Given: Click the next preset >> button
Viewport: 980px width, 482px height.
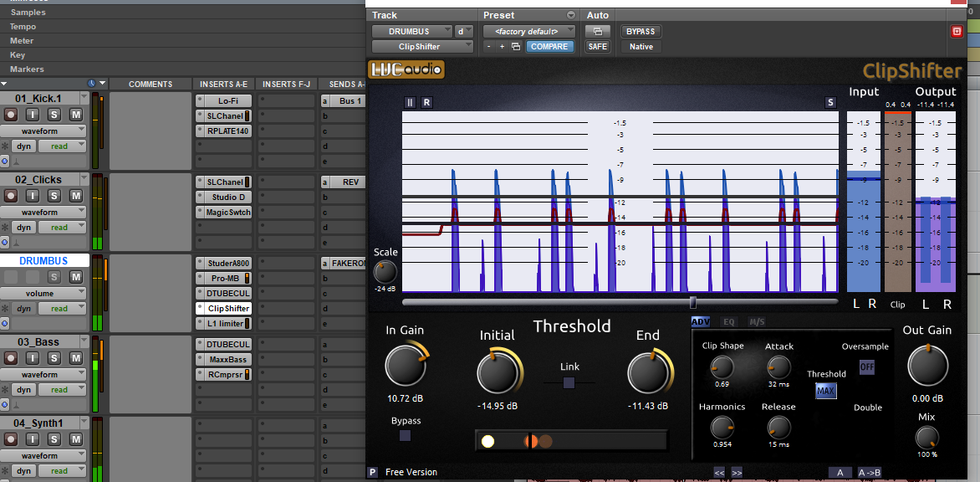Looking at the screenshot, I should [736, 472].
